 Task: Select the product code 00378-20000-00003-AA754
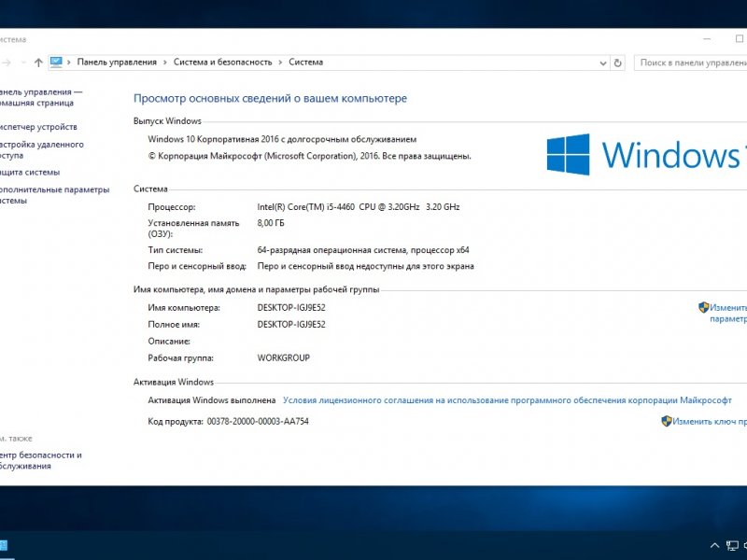(x=258, y=421)
